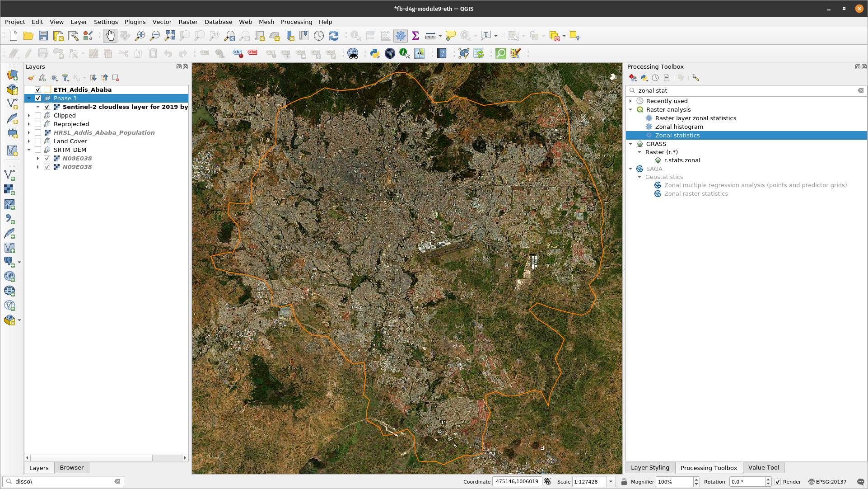Select Raster layer zonal statistics algorithm

click(x=695, y=118)
